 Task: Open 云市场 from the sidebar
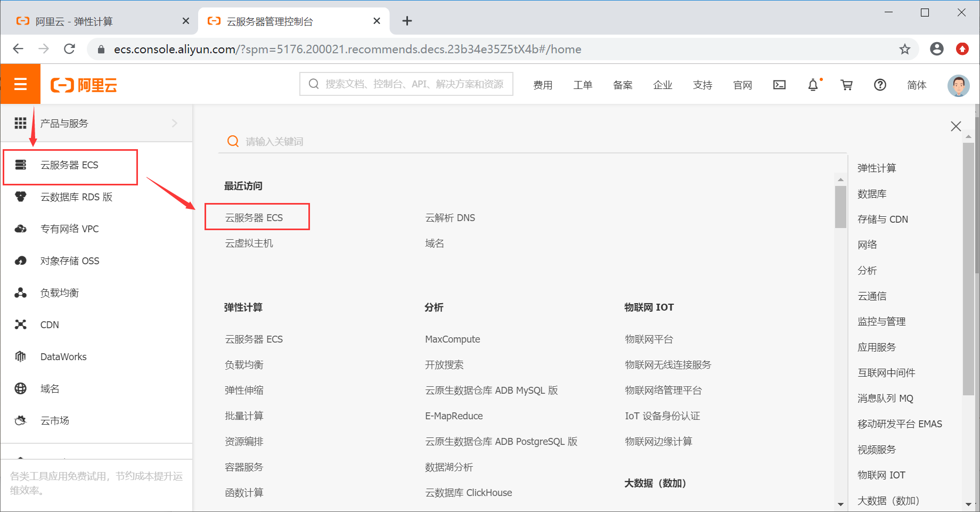[54, 420]
